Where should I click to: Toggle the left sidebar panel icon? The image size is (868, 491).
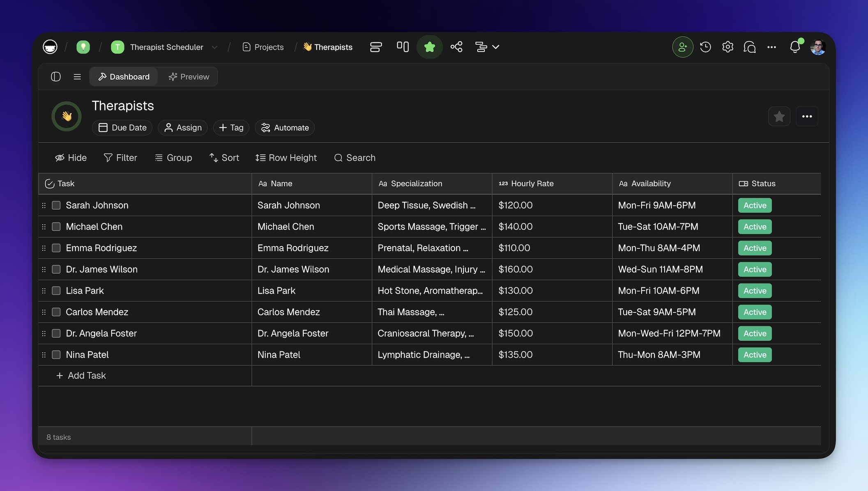tap(56, 77)
